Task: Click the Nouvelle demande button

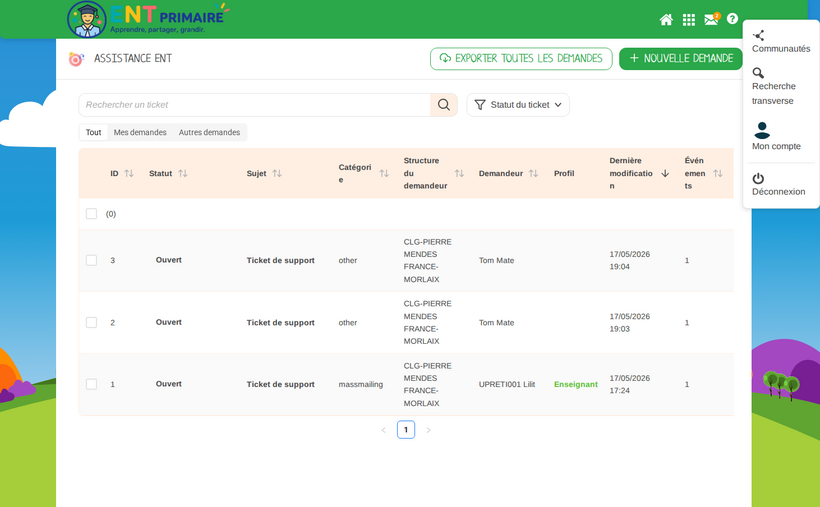Action: (681, 59)
